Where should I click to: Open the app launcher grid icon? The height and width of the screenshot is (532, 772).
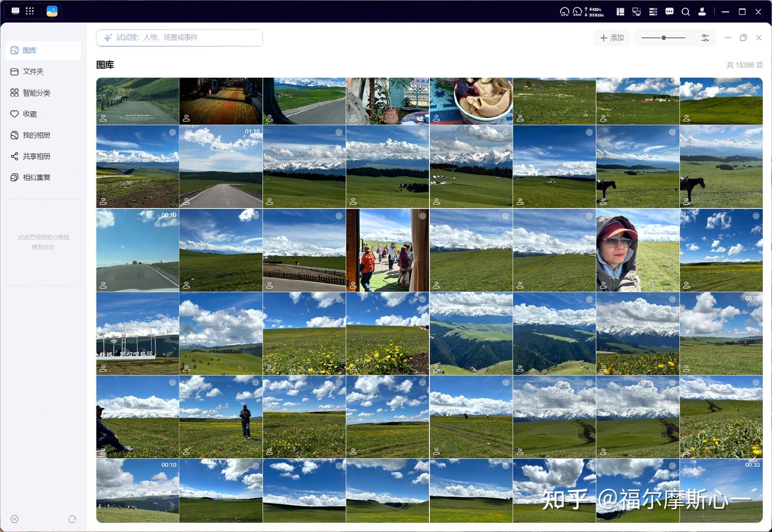click(x=30, y=11)
